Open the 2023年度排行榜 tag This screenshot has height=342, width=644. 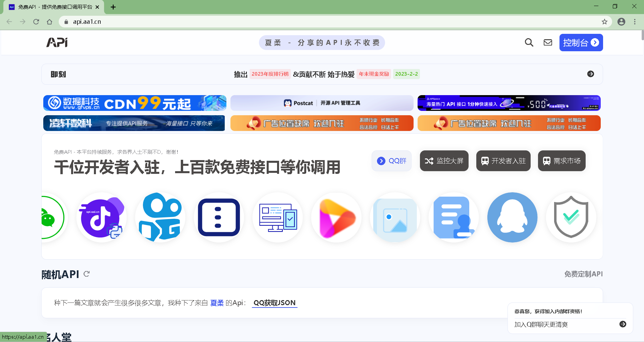(x=270, y=74)
